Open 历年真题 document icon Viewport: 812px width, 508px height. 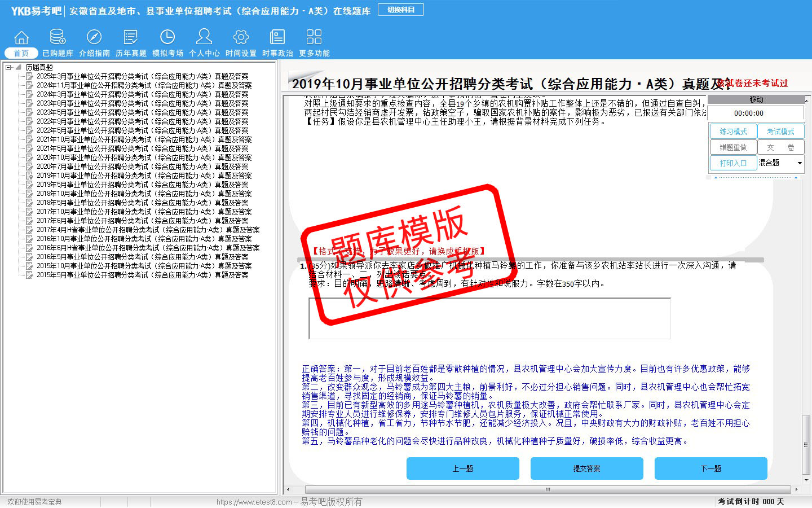pos(131,38)
